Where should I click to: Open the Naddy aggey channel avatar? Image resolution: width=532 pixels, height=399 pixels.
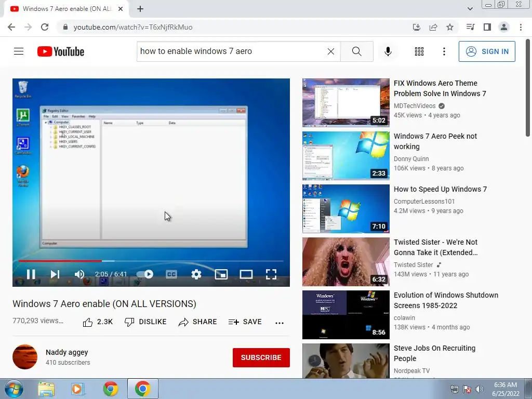(x=25, y=357)
